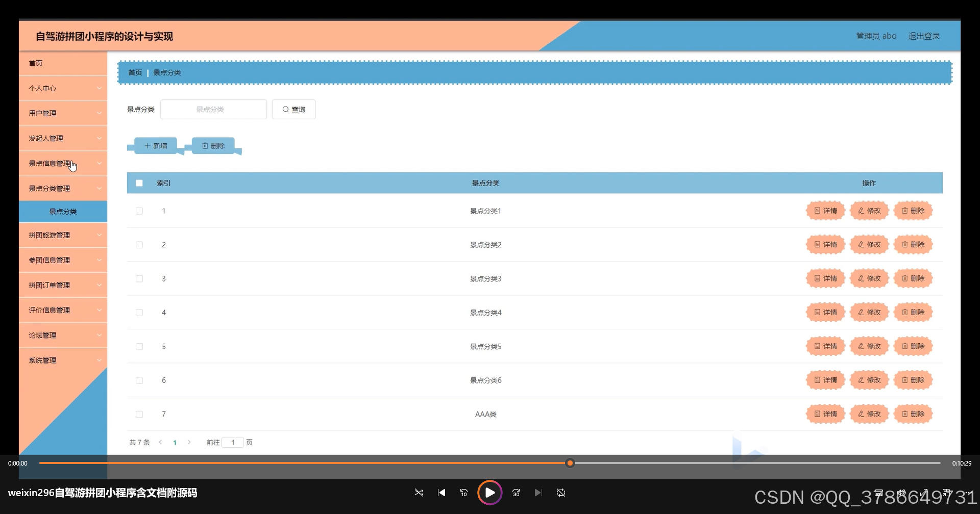Click 管理员 abo in header
The image size is (980, 514).
coord(876,36)
